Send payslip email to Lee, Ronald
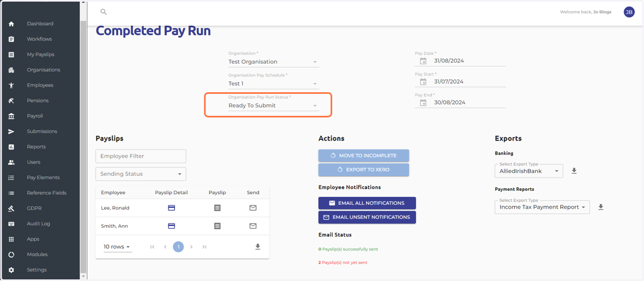This screenshot has height=281, width=644. point(253,208)
